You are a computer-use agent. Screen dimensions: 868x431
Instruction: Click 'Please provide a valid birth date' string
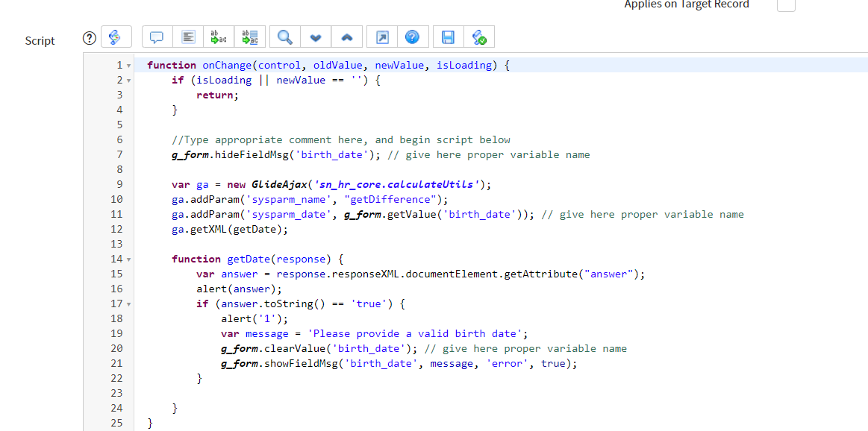pyautogui.click(x=415, y=333)
